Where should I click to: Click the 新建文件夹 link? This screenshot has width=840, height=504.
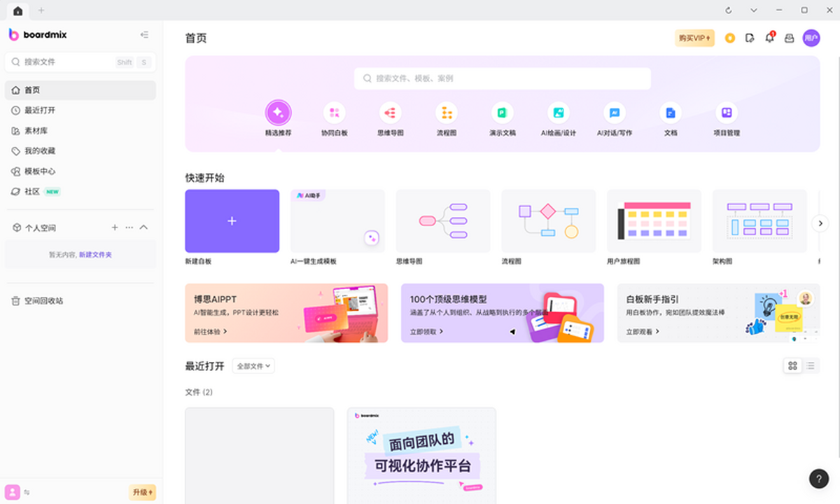point(95,255)
